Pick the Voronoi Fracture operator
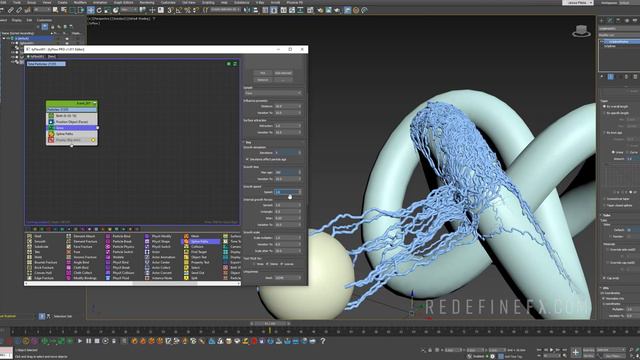The image size is (640, 360). [85, 257]
